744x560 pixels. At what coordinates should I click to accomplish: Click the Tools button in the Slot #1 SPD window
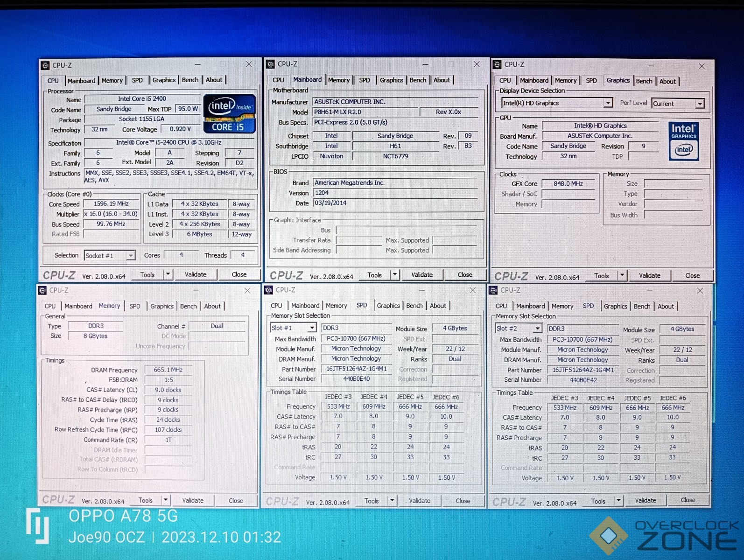tap(372, 501)
